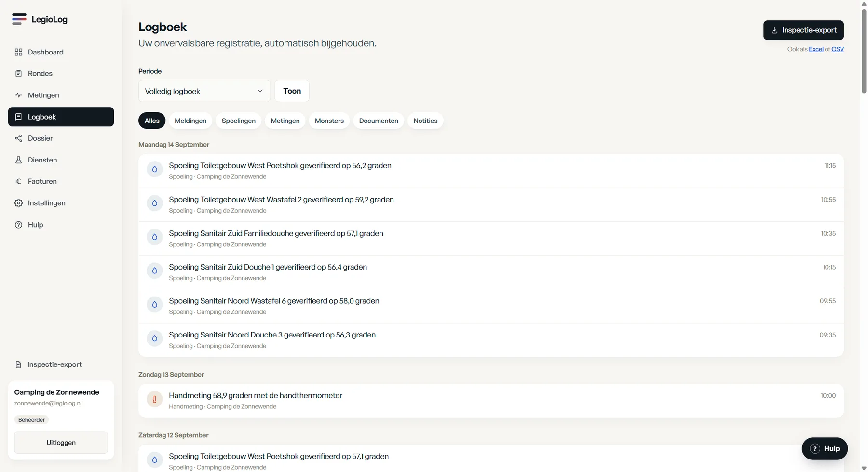The width and height of the screenshot is (868, 472).
Task: Expand the Volledig logboek period dropdown
Action: 204,91
